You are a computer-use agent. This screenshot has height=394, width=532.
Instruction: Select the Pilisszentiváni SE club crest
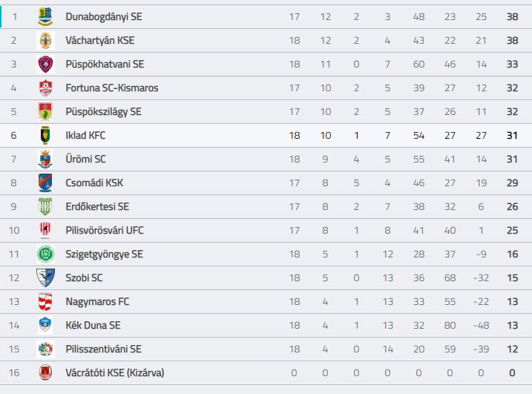tap(45, 349)
